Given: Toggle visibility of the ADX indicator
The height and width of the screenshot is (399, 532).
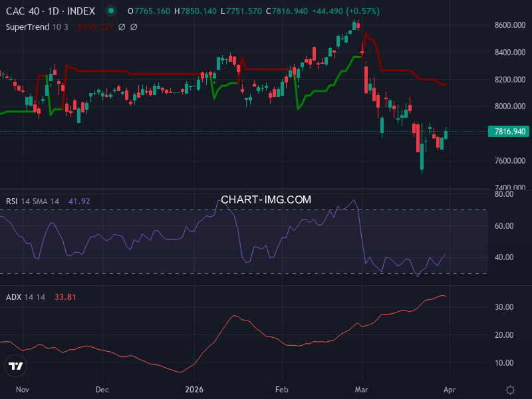Looking at the screenshot, I should coord(15,297).
